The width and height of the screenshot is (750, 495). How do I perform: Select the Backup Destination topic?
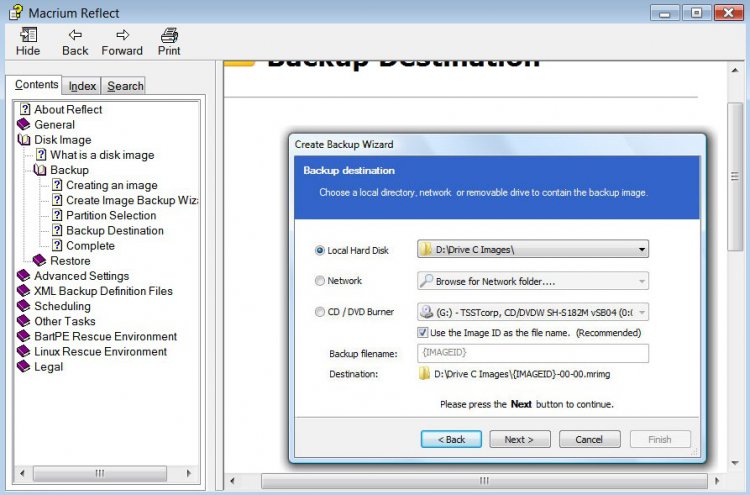pyautogui.click(x=115, y=231)
